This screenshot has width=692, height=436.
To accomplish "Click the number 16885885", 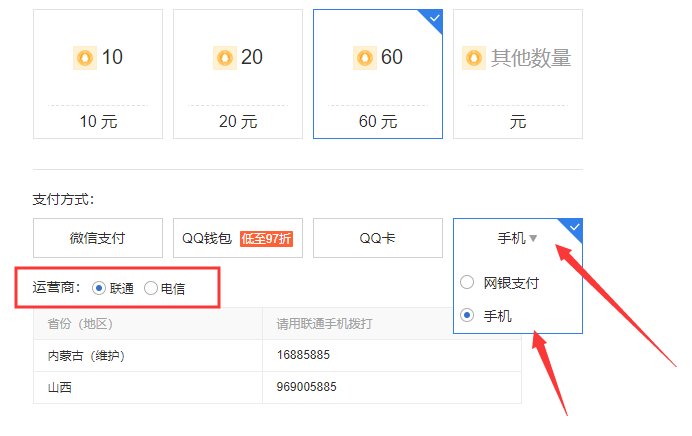I will [303, 355].
